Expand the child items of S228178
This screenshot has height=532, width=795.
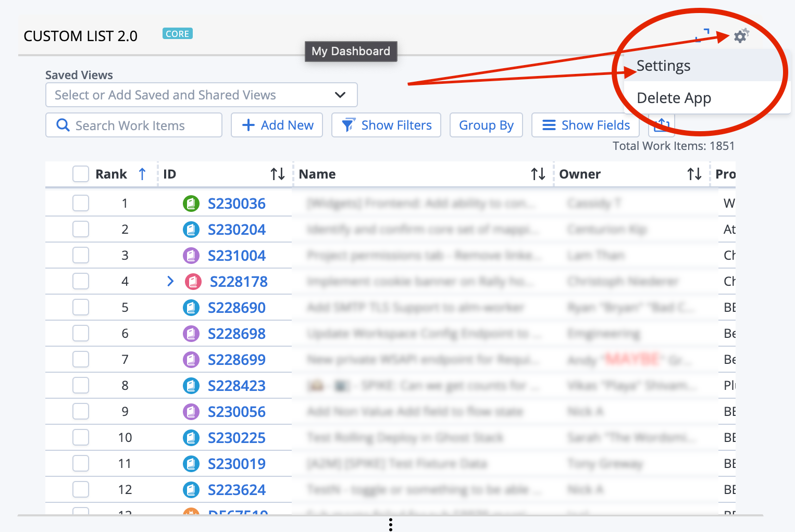(x=170, y=281)
